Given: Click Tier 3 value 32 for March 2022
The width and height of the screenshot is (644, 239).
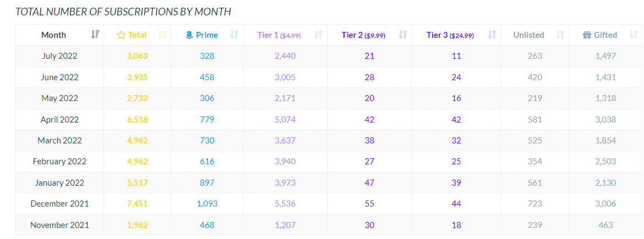Looking at the screenshot, I should point(456,141).
